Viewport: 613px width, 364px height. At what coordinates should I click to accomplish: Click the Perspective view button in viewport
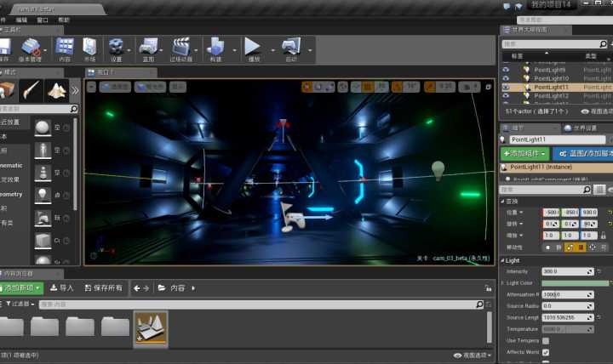pyautogui.click(x=115, y=87)
